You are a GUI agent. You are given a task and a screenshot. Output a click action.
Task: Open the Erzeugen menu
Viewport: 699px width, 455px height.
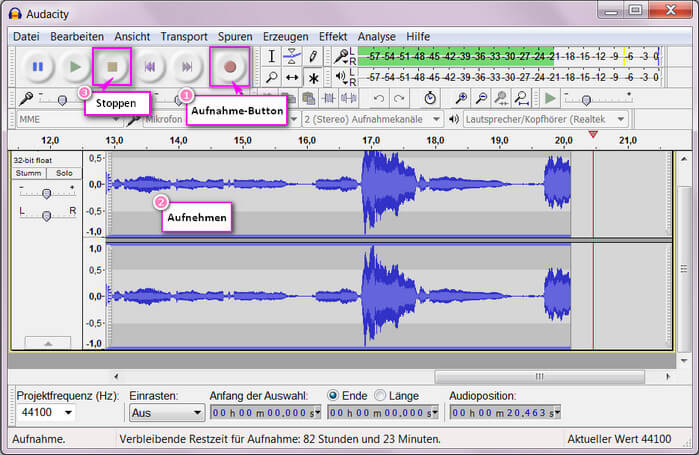tap(285, 37)
